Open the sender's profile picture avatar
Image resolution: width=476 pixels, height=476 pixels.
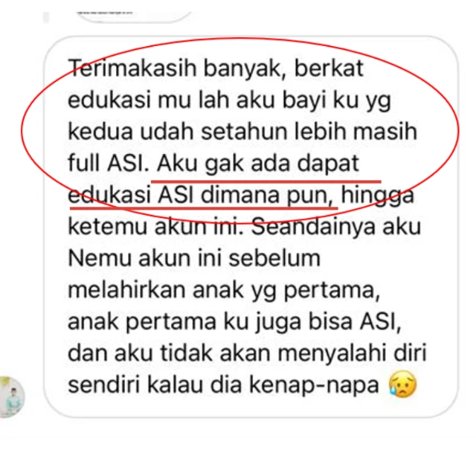pos(11,396)
